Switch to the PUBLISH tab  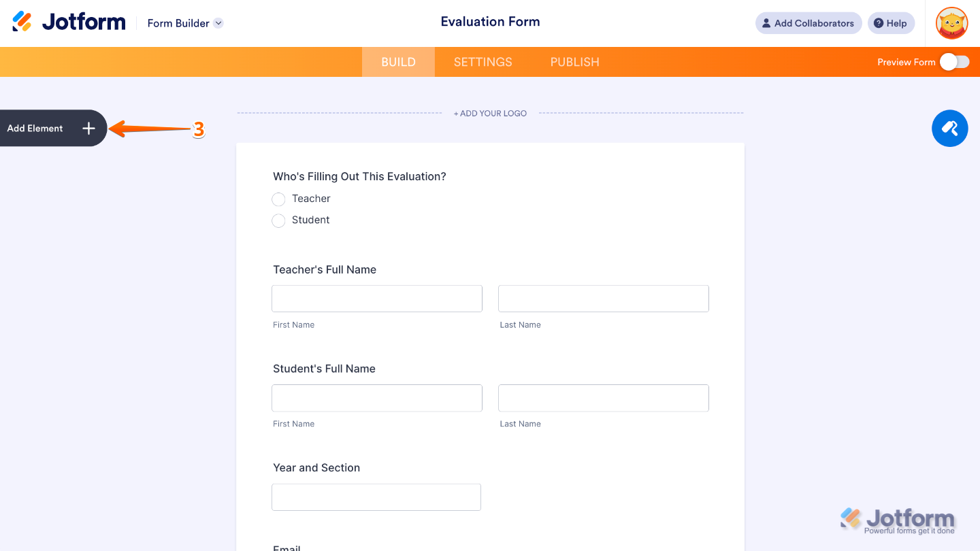574,61
